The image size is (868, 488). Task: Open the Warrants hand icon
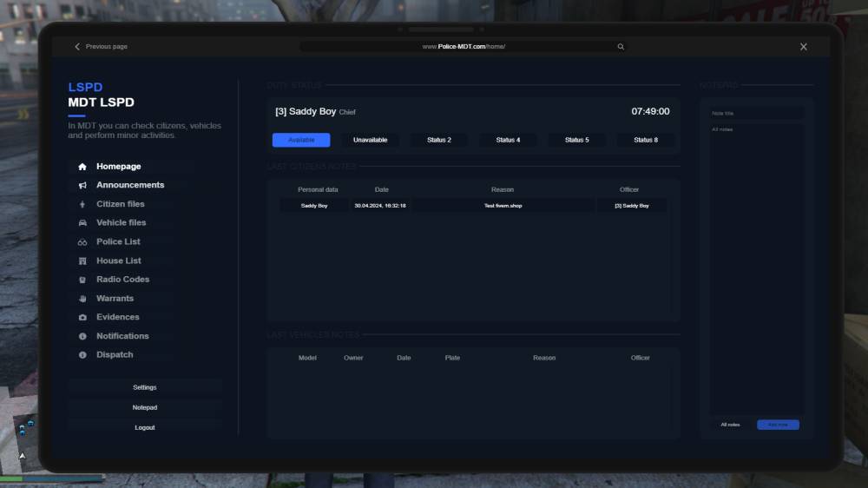coord(82,299)
